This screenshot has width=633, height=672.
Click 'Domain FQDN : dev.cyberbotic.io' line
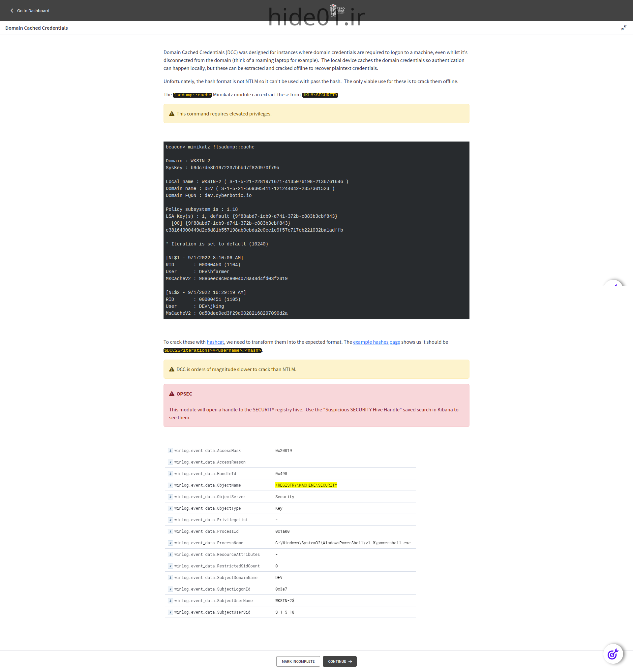point(208,195)
